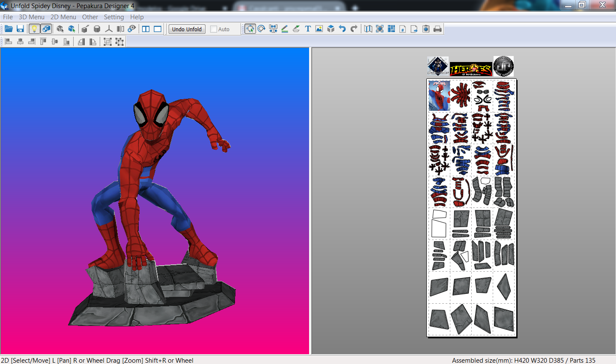Click the Spider-Man 3D model head
The height and width of the screenshot is (364, 616).
[152, 115]
